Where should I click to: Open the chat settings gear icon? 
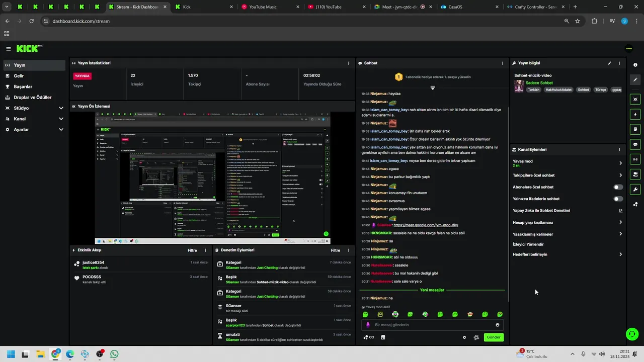click(464, 337)
